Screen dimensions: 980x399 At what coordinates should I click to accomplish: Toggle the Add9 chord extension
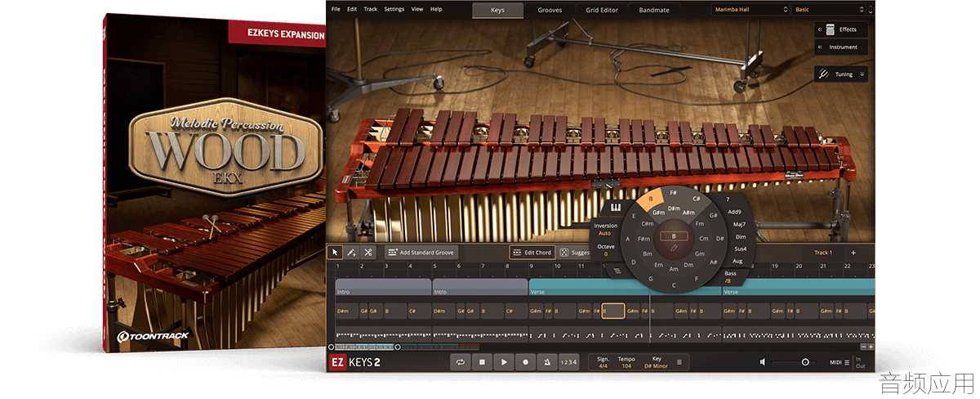tap(735, 212)
